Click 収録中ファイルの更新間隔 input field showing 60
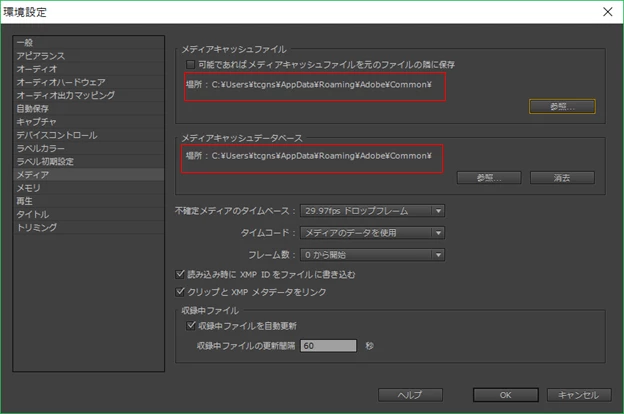Viewport: 624px width, 414px height. 328,346
